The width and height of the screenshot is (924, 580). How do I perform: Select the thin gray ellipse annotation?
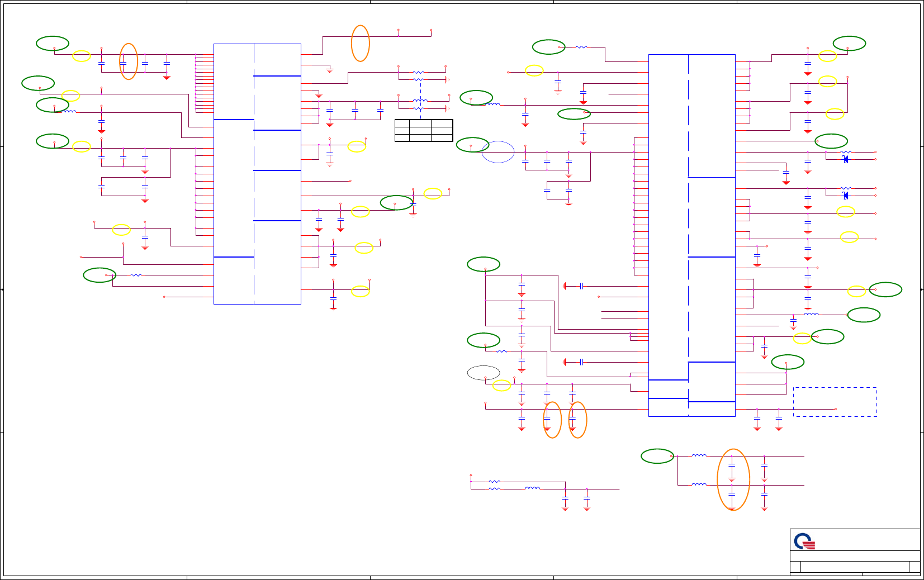(x=484, y=373)
